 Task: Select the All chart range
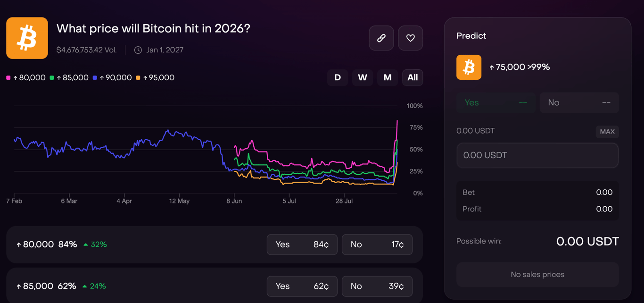coord(413,77)
